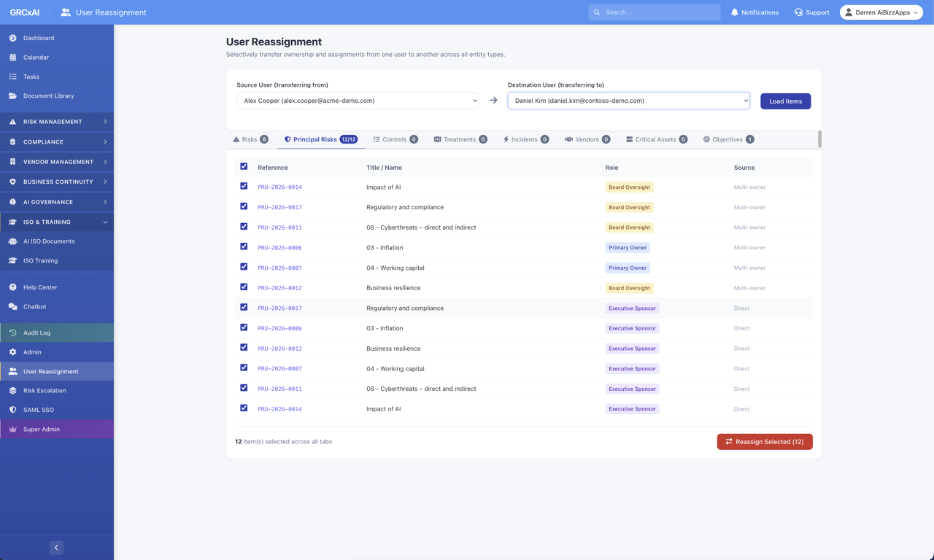Toggle the select-all checkbox in table header
Image resolution: width=934 pixels, height=560 pixels.
[x=244, y=166]
